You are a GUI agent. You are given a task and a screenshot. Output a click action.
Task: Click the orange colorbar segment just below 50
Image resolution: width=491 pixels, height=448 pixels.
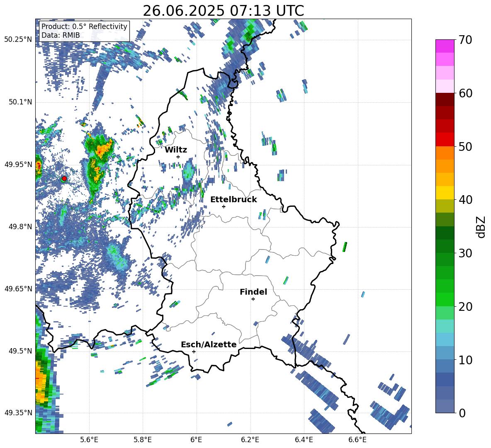pos(445,153)
